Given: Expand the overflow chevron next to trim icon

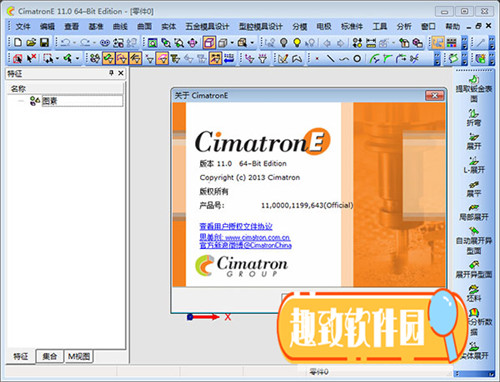Looking at the screenshot, I should tap(437, 59).
